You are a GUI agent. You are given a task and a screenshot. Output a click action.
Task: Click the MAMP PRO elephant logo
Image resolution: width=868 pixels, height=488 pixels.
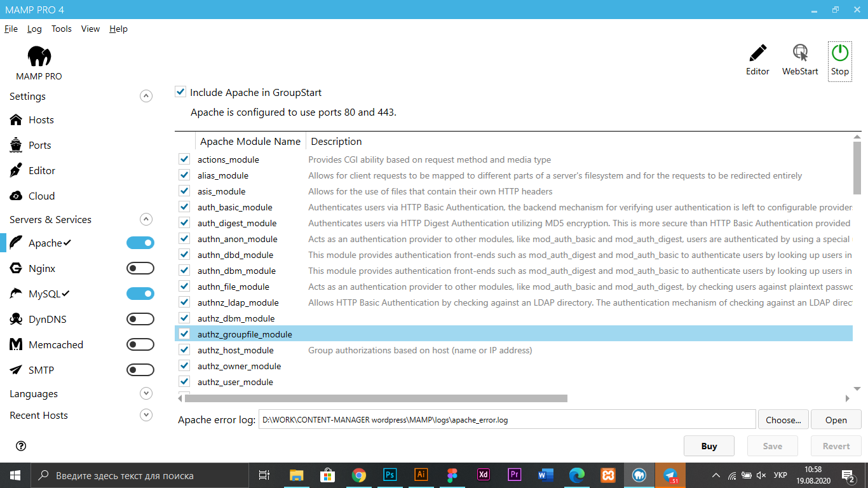coord(39,57)
